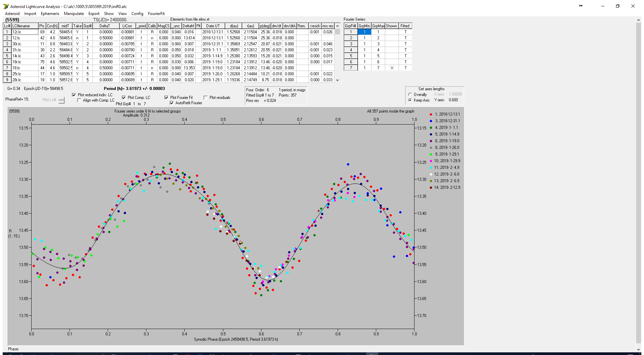Enable Align with Comp. LC checkbox
644x355 pixels.
pyautogui.click(x=79, y=100)
